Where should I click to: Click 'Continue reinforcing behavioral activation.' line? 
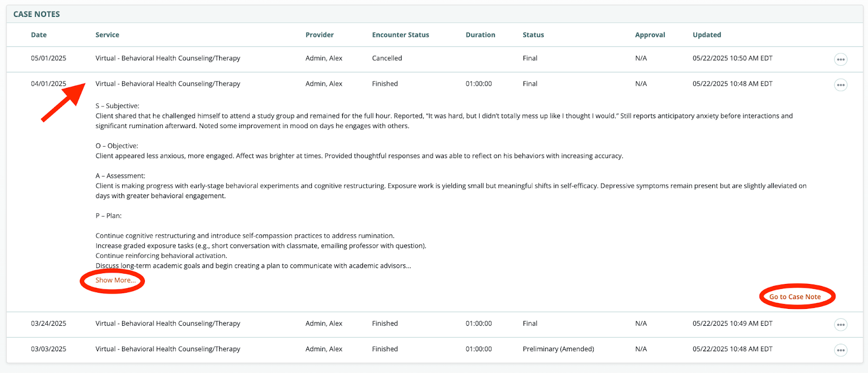point(161,256)
